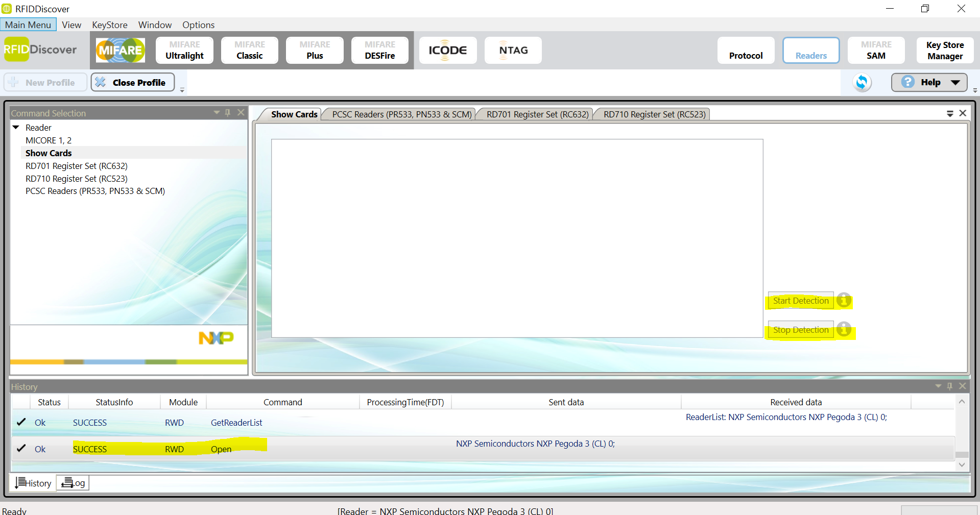The width and height of the screenshot is (980, 515).
Task: Click the History scrollbar down arrow
Action: pos(962,465)
